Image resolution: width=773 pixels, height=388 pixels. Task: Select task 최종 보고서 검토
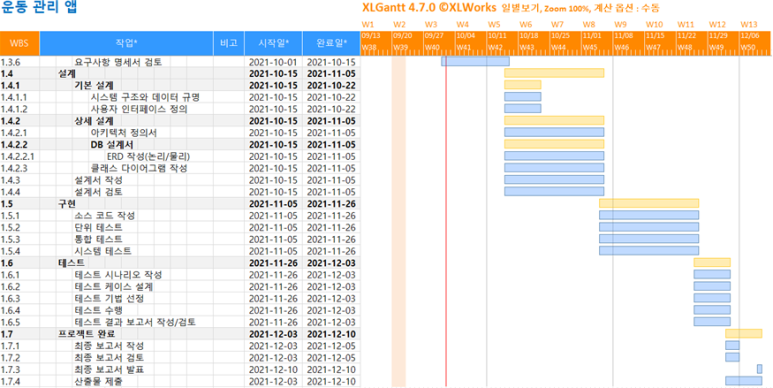point(109,358)
